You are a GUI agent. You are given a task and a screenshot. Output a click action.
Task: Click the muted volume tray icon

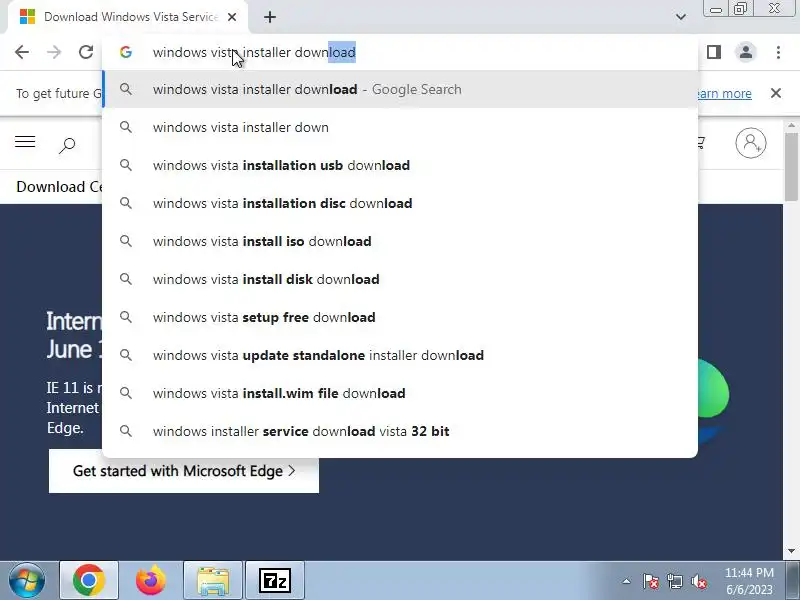pyautogui.click(x=698, y=581)
